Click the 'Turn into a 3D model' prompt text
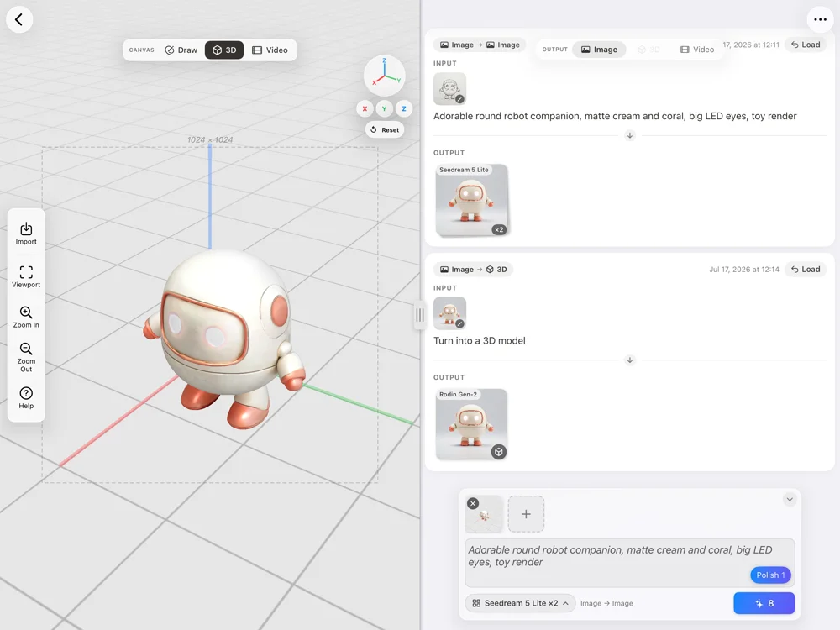The height and width of the screenshot is (630, 840). [480, 341]
